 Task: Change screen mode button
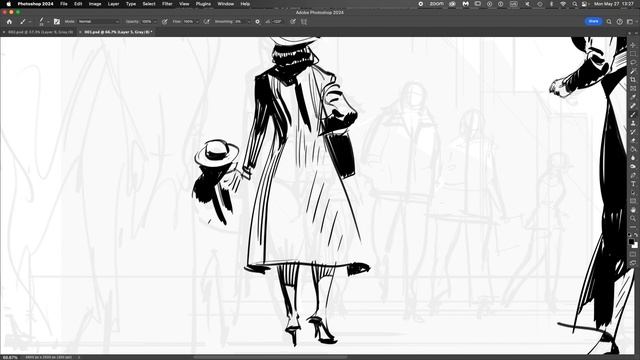633,263
